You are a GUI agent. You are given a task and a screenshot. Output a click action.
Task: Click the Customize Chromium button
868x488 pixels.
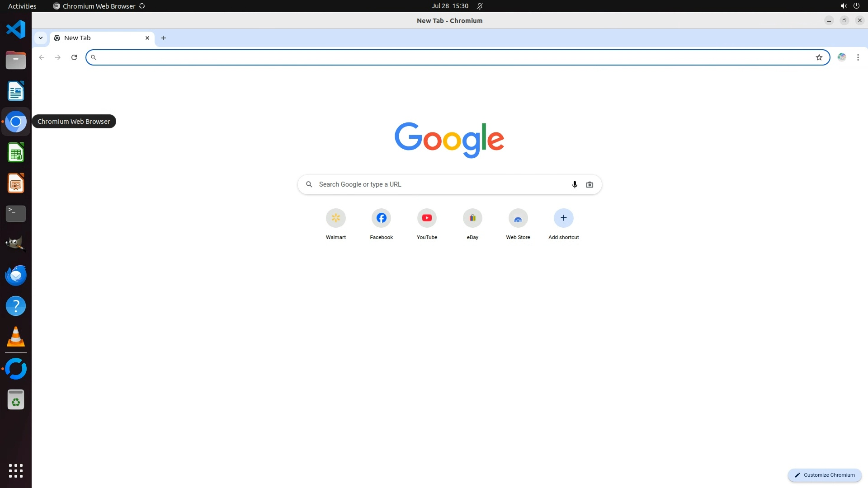(825, 475)
